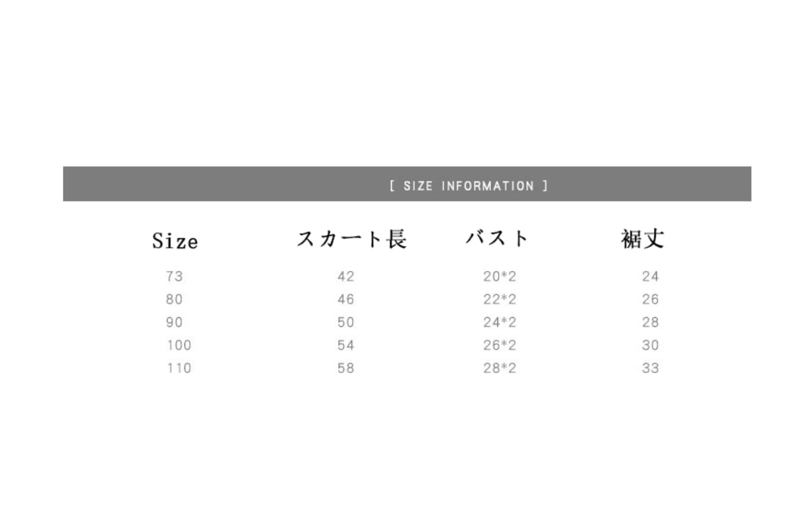Click the SIZE INFORMATION banner title

[x=469, y=186]
